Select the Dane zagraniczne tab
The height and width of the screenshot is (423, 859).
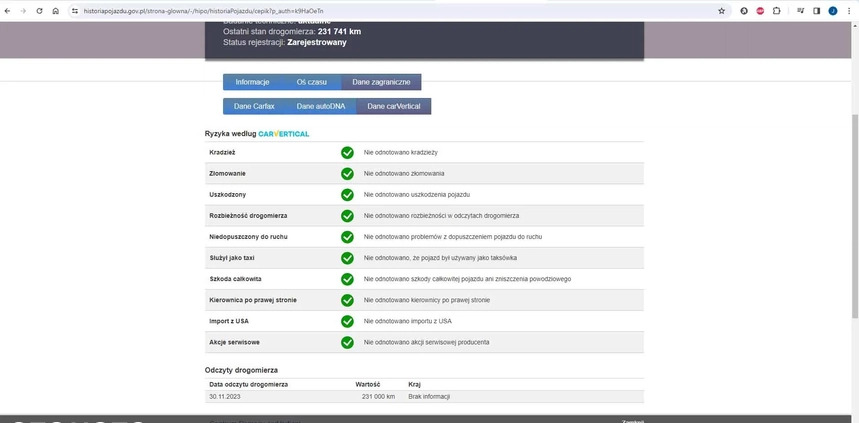tap(381, 82)
